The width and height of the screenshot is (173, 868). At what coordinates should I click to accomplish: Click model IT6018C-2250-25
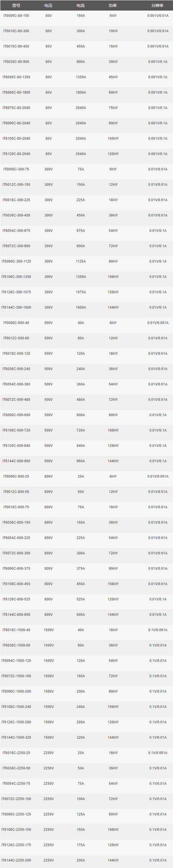[x=16, y=753]
